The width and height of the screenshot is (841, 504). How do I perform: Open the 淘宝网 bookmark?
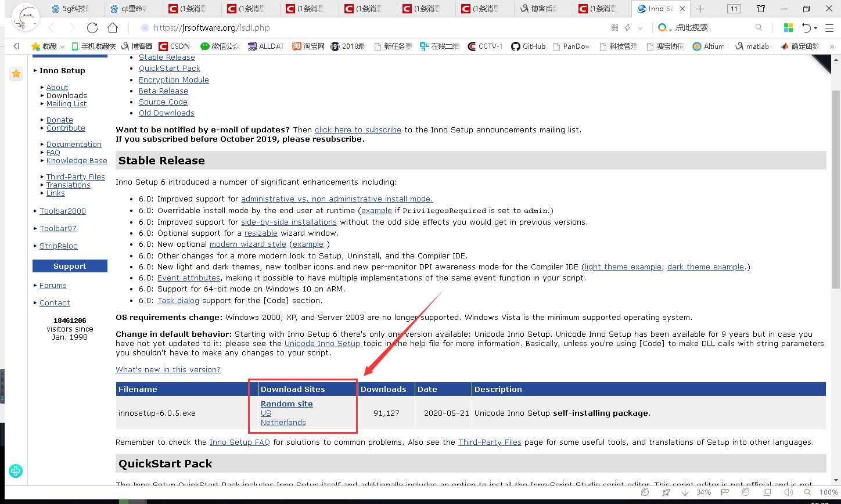pos(308,46)
